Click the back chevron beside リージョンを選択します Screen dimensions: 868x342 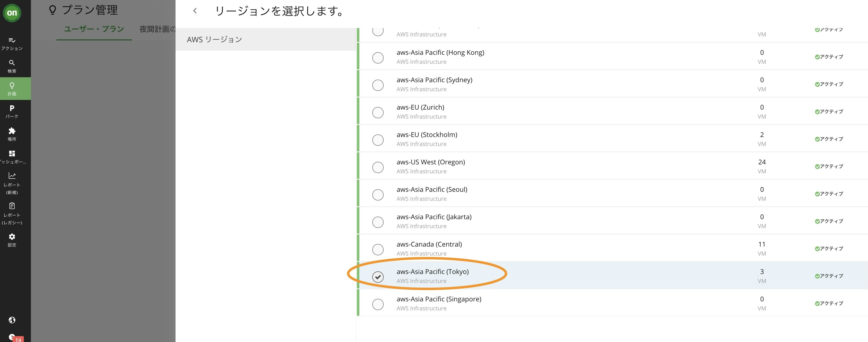pyautogui.click(x=195, y=11)
